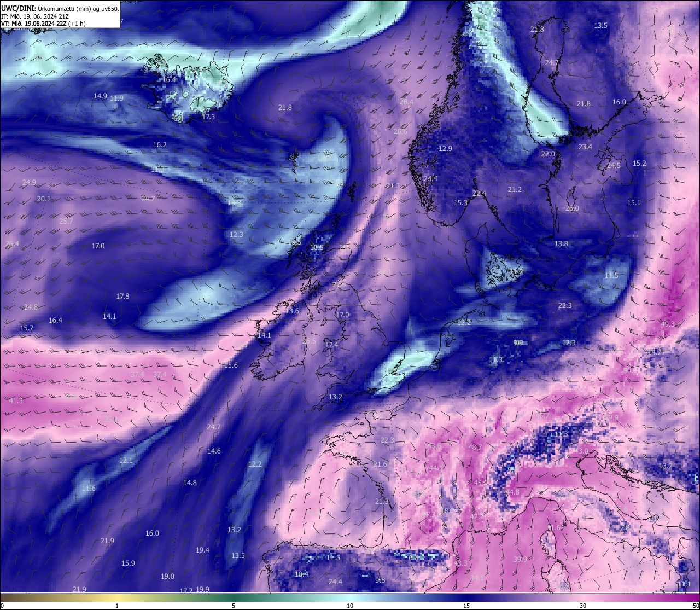Click the 'UWC/DINI: Úrkomumætti (mm) og uv850.' title
Screen dimensions: 700x610
[x=60, y=9]
